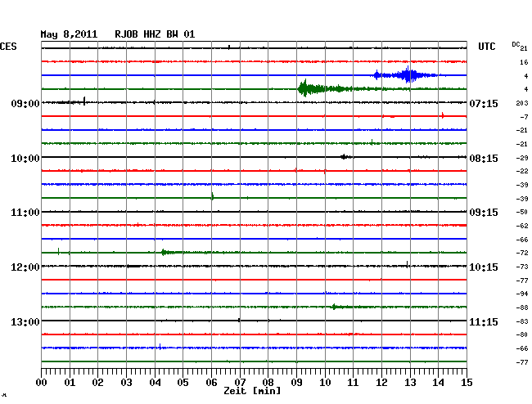
Task: Click minute label 00 on the time axis
Action: tap(42, 383)
